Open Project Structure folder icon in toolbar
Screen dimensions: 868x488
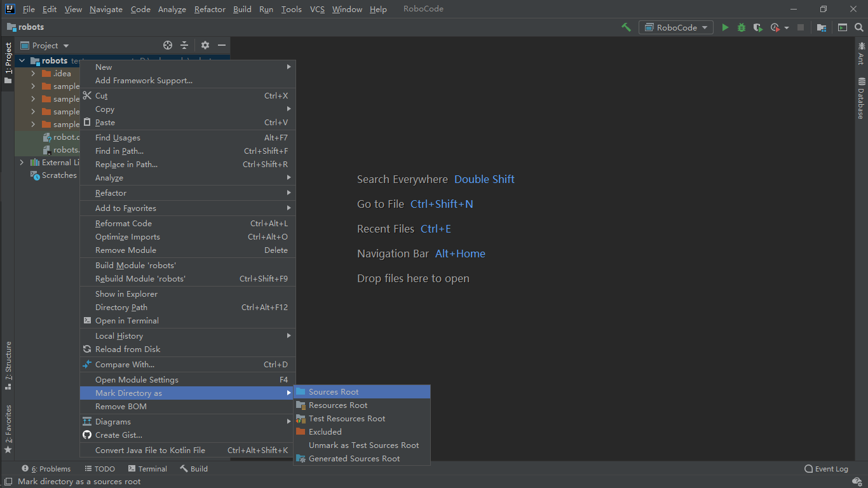coord(822,27)
